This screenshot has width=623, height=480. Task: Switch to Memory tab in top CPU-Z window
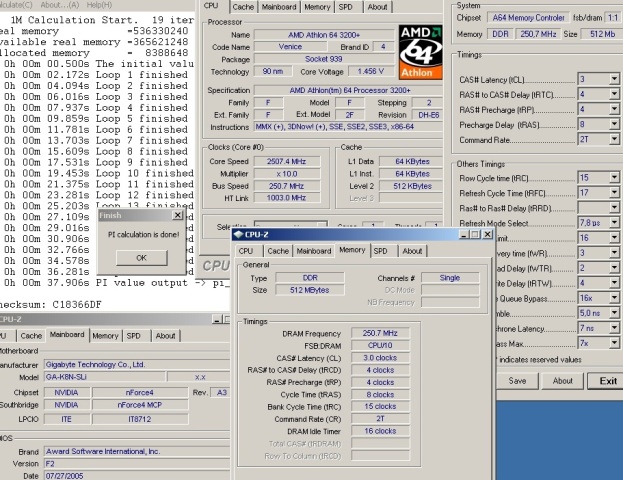[317, 7]
